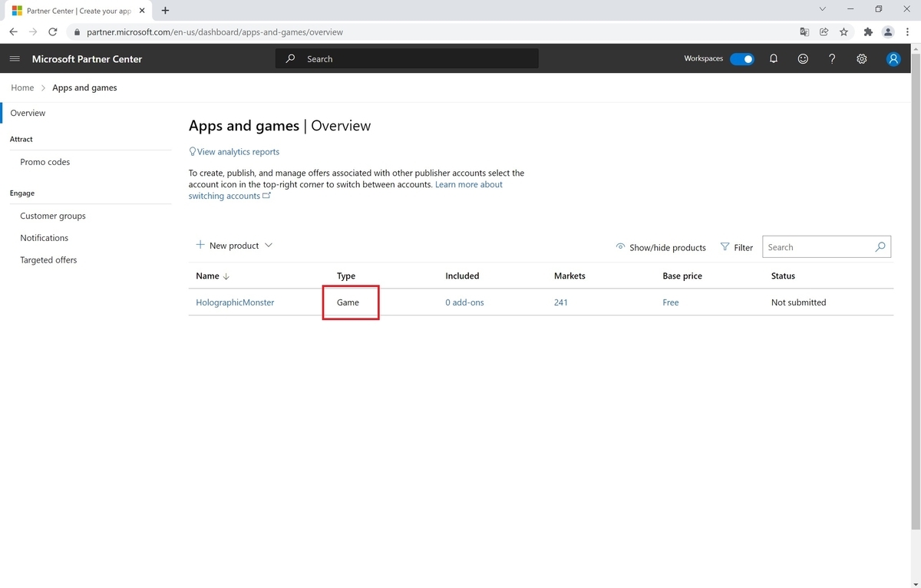Click the Attract section heading
This screenshot has height=588, width=921.
pos(21,139)
